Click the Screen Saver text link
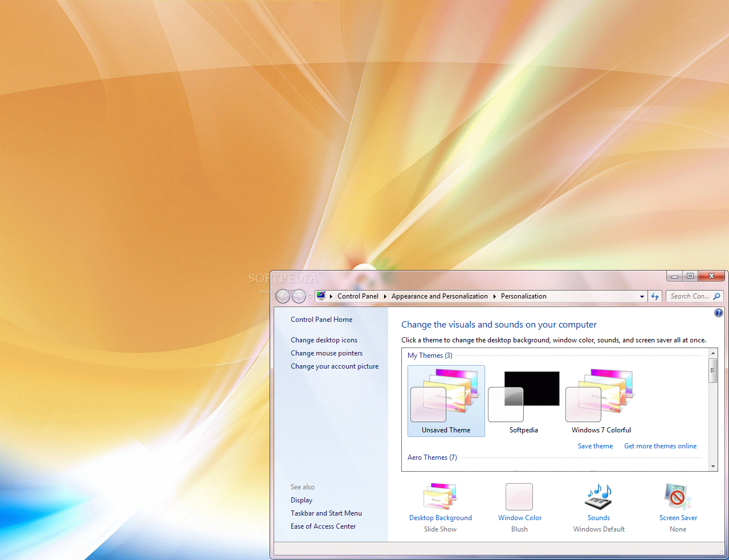729x560 pixels. pyautogui.click(x=678, y=518)
